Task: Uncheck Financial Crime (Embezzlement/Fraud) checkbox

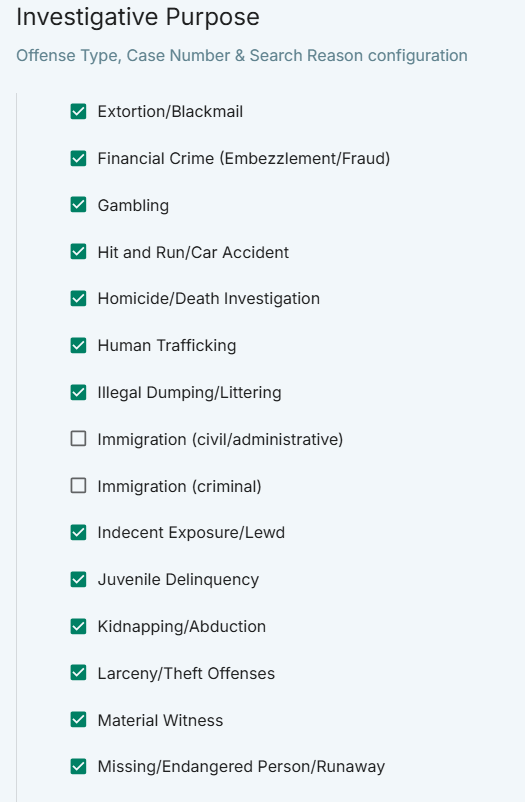Action: coord(78,158)
